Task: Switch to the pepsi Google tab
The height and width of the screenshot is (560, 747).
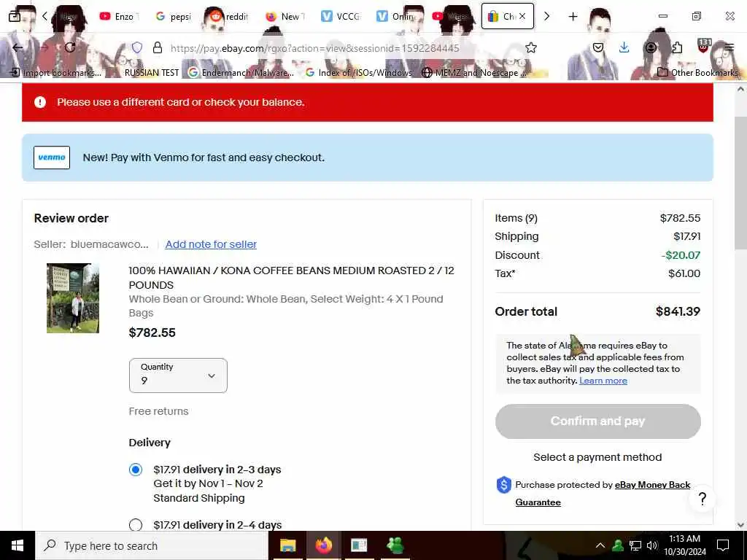Action: click(x=174, y=16)
